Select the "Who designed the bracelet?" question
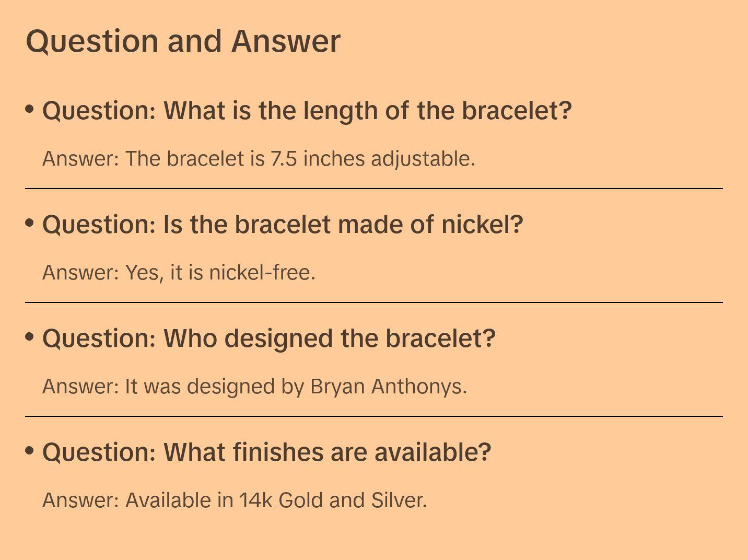The width and height of the screenshot is (748, 560). coord(269,339)
